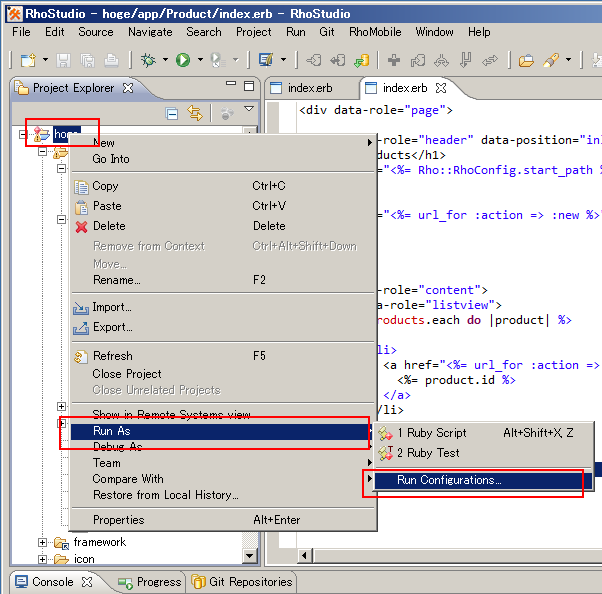Open the File menu
The image size is (602, 594).
coord(21,32)
